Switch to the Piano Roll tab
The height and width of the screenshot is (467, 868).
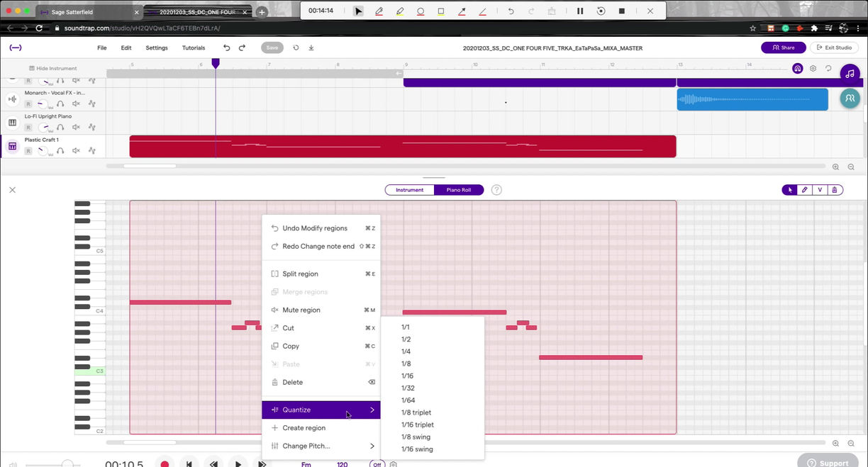coord(459,190)
